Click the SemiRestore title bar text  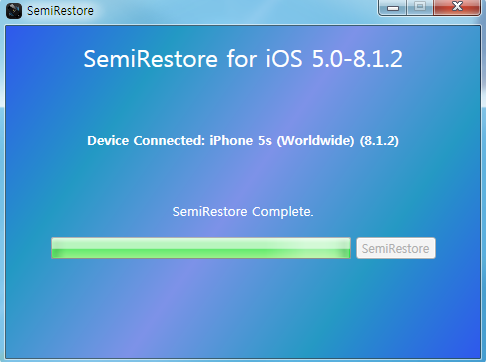tap(60, 11)
